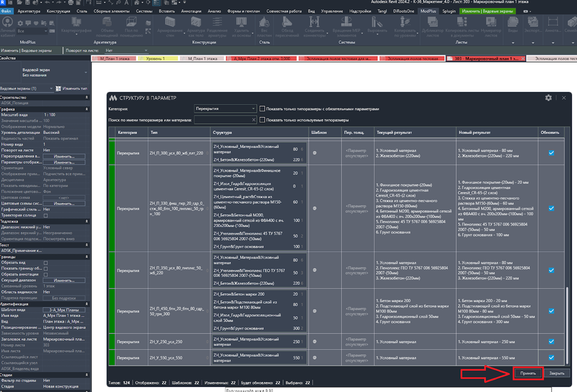
Task: Click template dot for ЗН_П_300_усл_80 row
Action: point(315,153)
